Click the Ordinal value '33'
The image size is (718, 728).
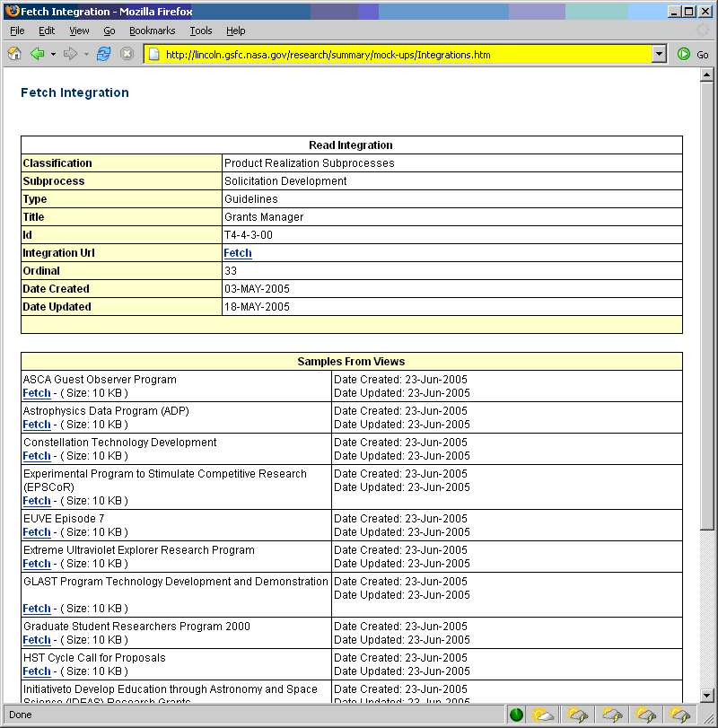point(231,271)
